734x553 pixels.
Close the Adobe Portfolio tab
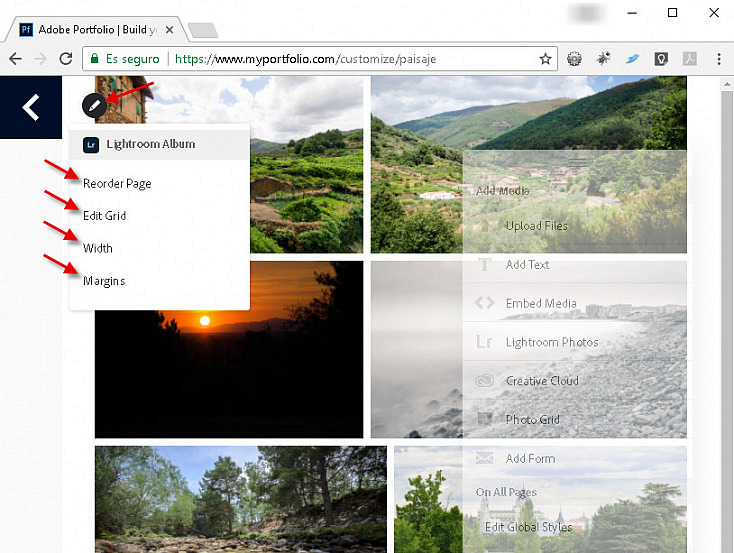(169, 30)
